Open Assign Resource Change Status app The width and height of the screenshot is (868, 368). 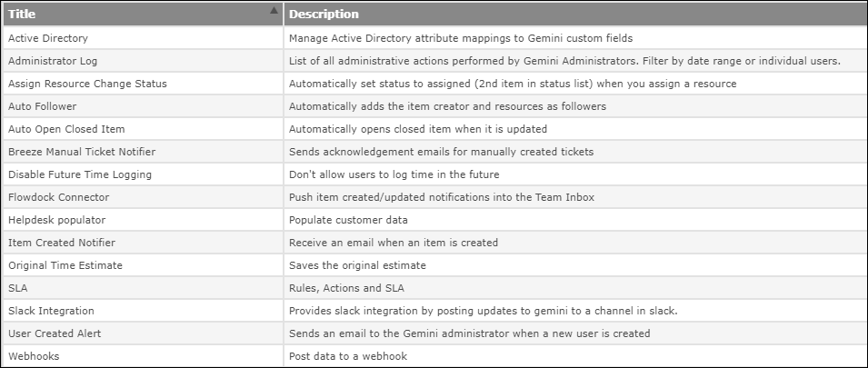coord(87,84)
